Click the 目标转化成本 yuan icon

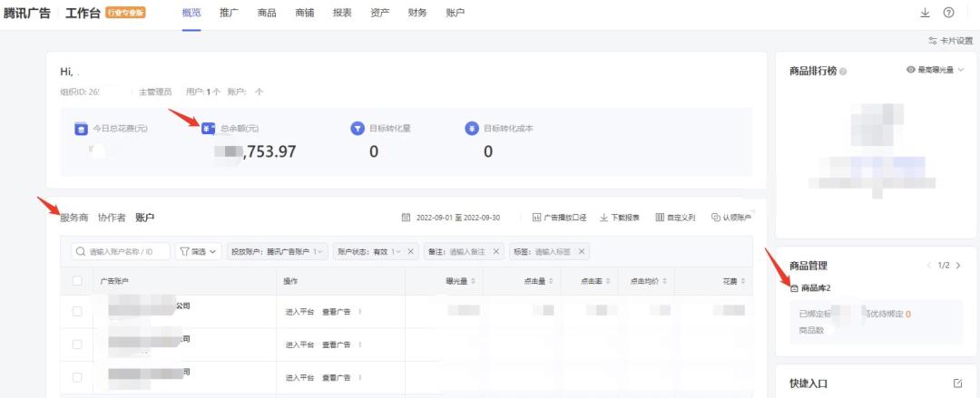[472, 129]
